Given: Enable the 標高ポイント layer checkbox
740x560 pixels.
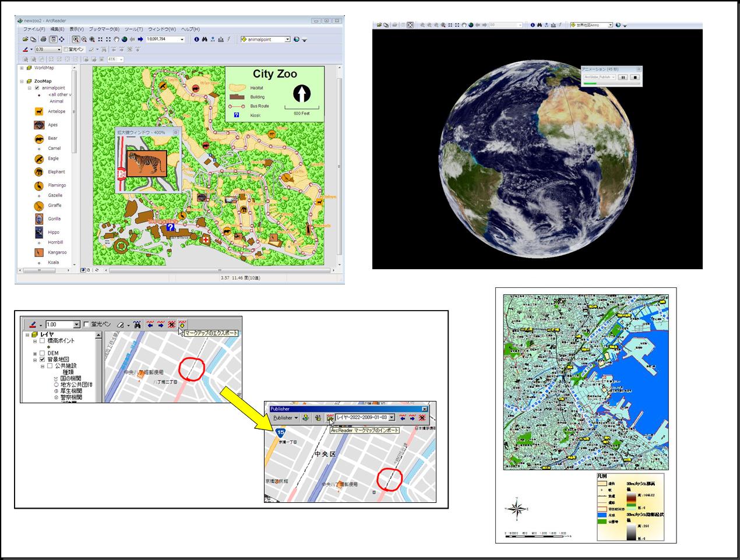Looking at the screenshot, I should (x=42, y=341).
